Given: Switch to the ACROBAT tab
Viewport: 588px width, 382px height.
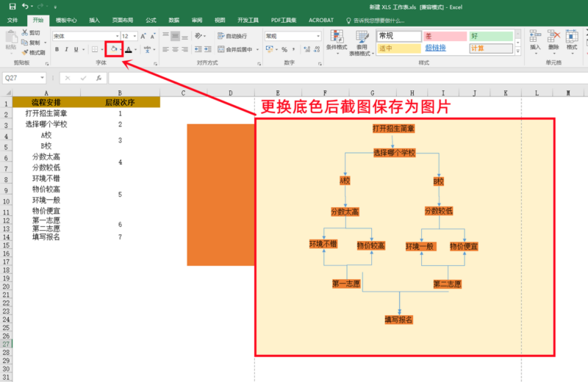Looking at the screenshot, I should (x=321, y=21).
